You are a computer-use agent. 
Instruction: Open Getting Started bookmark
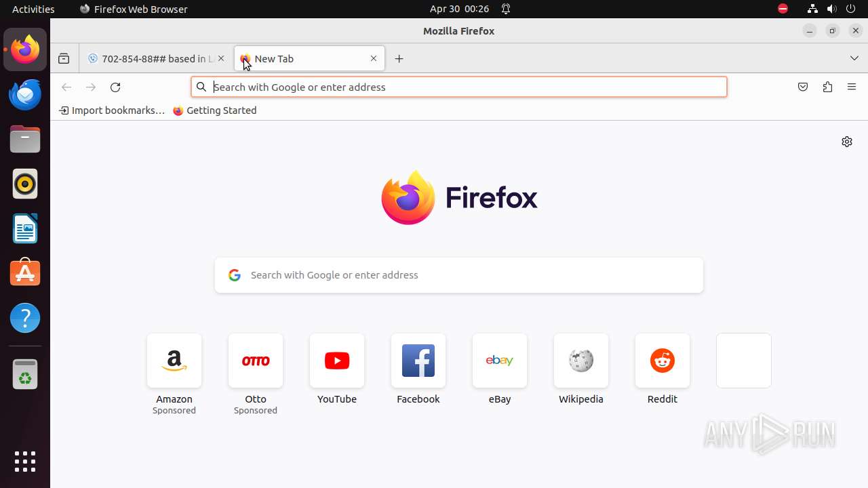(x=215, y=110)
